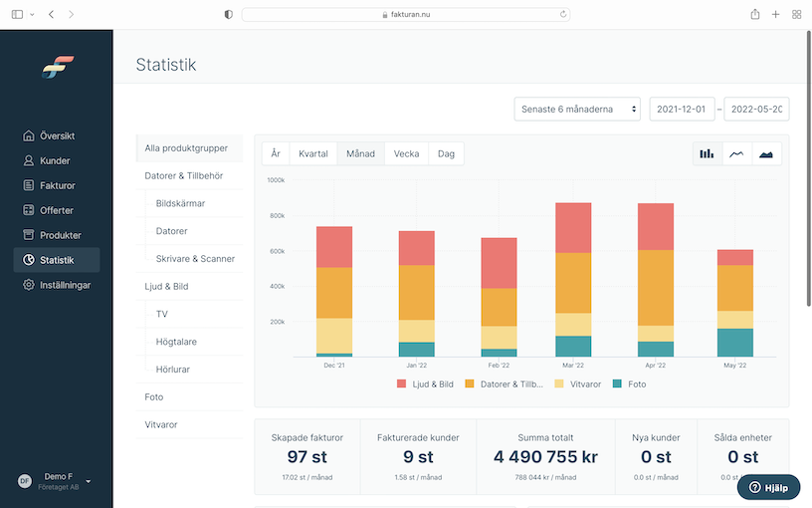Open the Senaste 6 månaderna dropdown
Screen dimensions: 812x508
point(577,110)
